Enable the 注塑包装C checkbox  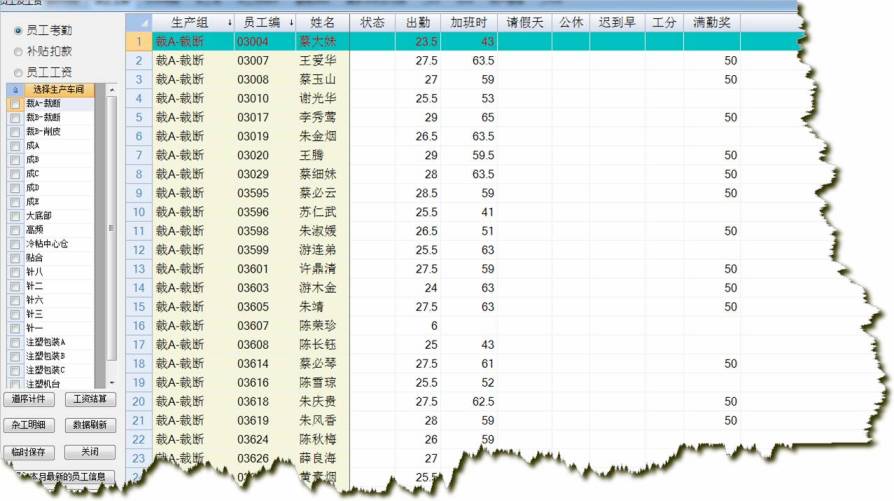click(15, 370)
